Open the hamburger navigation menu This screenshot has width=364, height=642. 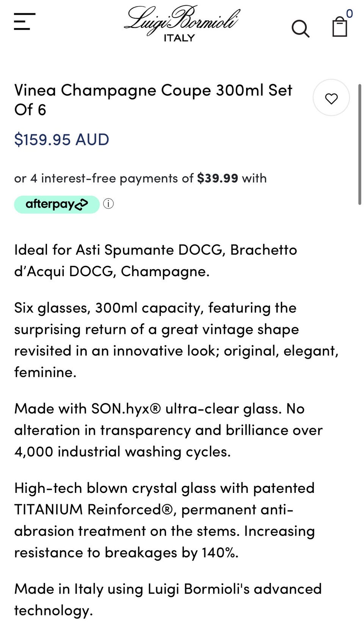pyautogui.click(x=25, y=22)
